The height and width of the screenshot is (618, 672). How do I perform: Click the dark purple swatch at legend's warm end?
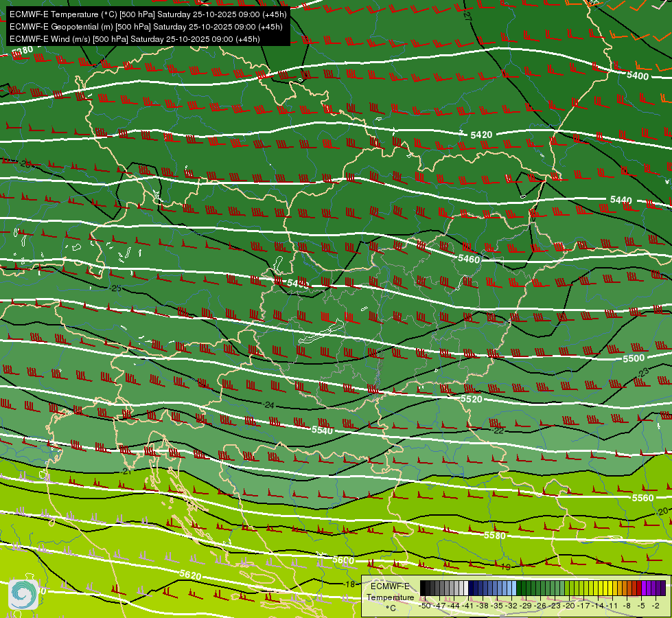click(x=663, y=588)
